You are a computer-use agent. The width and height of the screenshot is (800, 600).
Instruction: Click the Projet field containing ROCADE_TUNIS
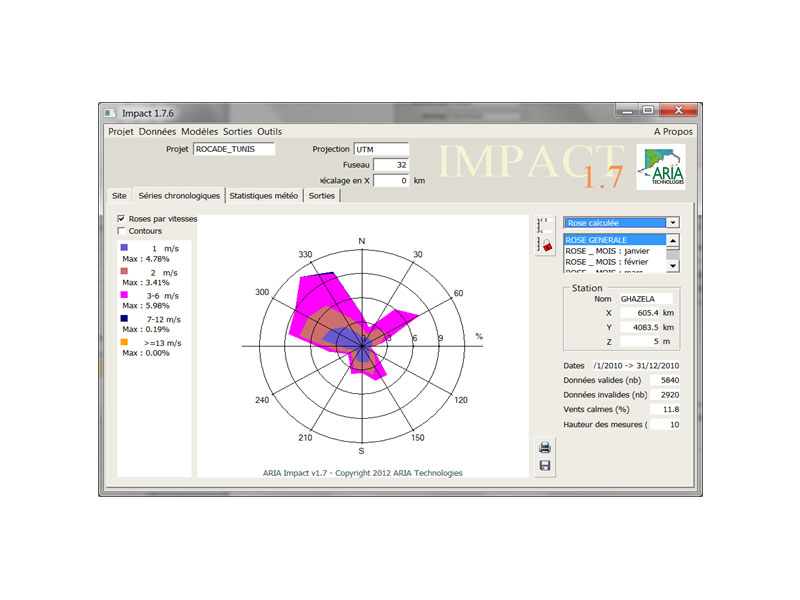pyautogui.click(x=234, y=149)
